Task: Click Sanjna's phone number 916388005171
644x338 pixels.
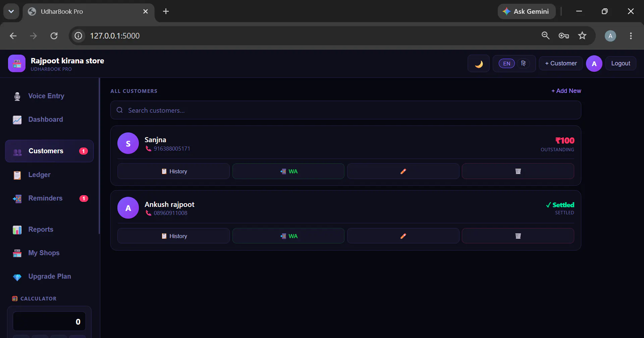Action: (172, 149)
